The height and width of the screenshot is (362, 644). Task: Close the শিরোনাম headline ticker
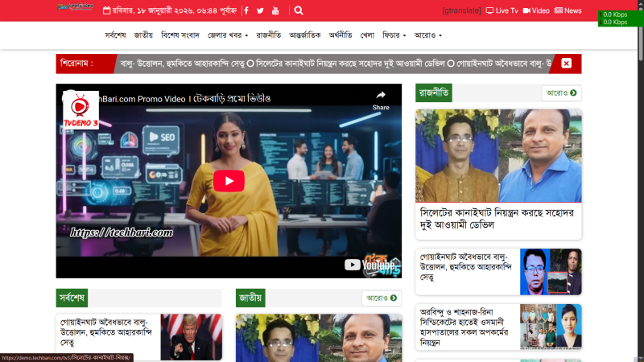[x=567, y=64]
